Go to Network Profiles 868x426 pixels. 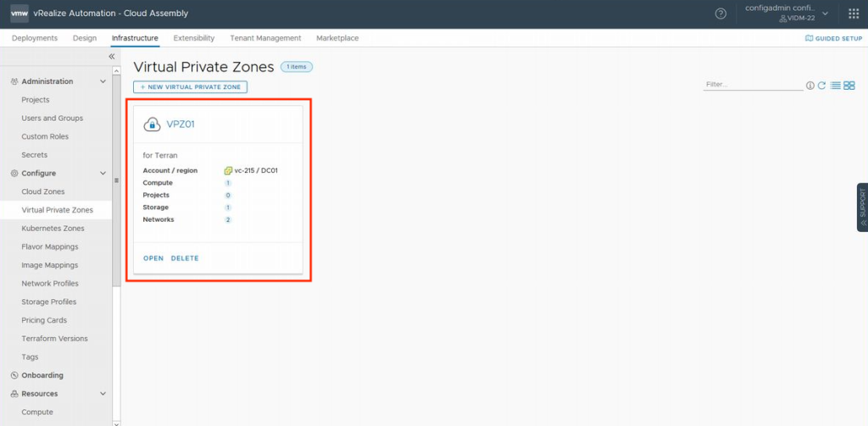coord(50,283)
